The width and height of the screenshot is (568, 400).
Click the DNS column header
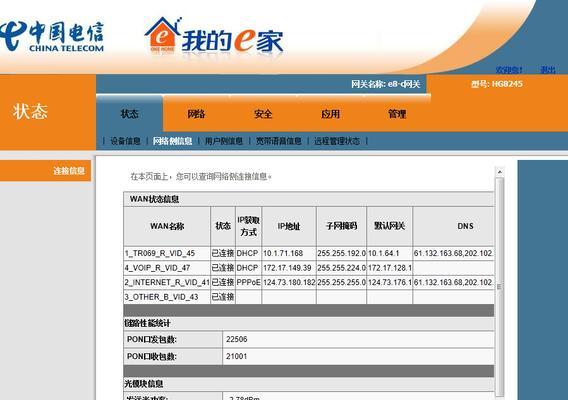click(465, 226)
